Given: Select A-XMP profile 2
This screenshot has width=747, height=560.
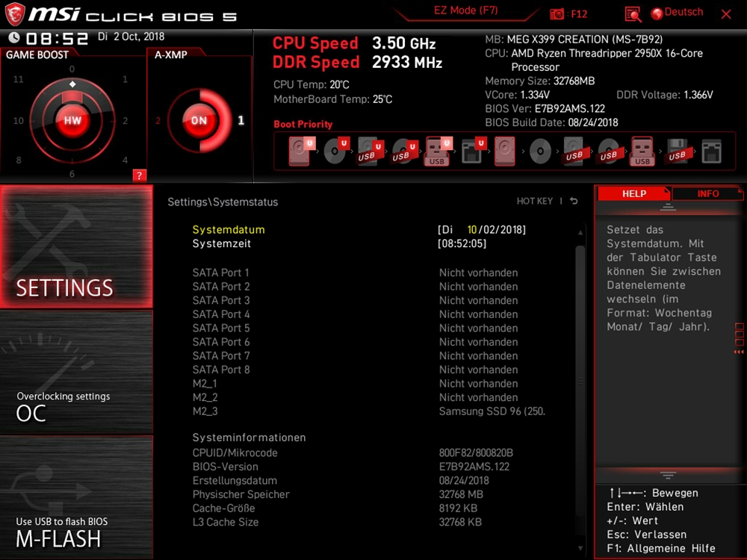Looking at the screenshot, I should pos(158,120).
